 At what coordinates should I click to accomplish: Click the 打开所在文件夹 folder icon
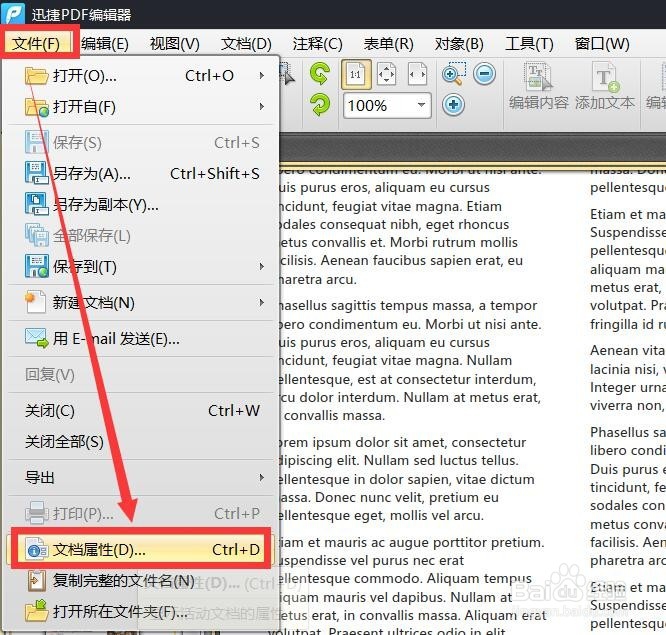37,612
